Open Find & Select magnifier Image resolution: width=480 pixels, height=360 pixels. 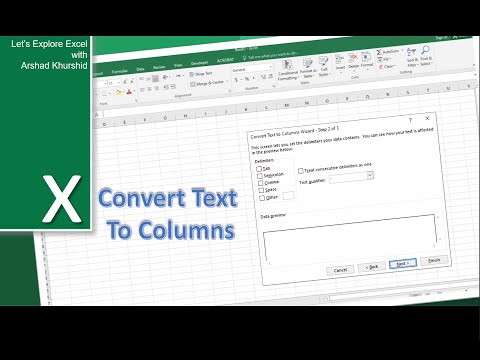(425, 55)
